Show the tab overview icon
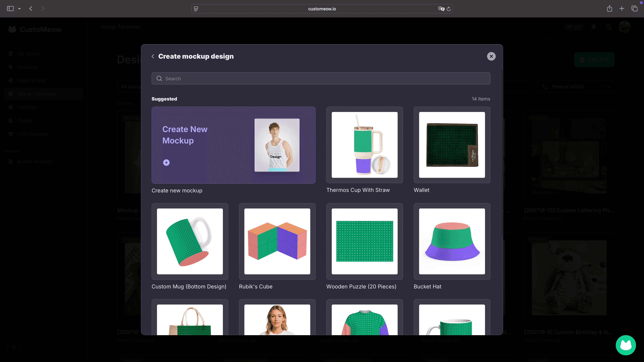644x362 pixels. click(634, 9)
